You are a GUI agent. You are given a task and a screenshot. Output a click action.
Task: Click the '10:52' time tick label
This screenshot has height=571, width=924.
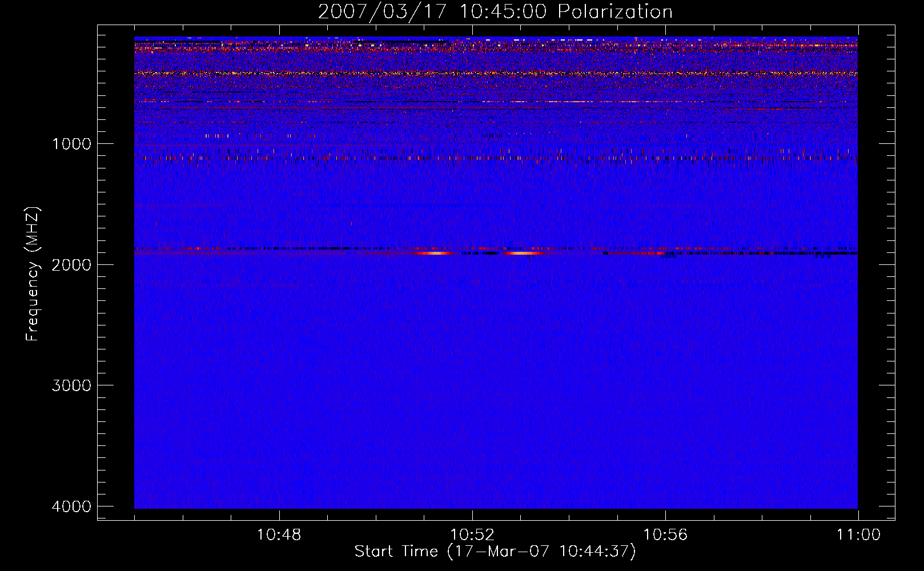[x=472, y=535]
